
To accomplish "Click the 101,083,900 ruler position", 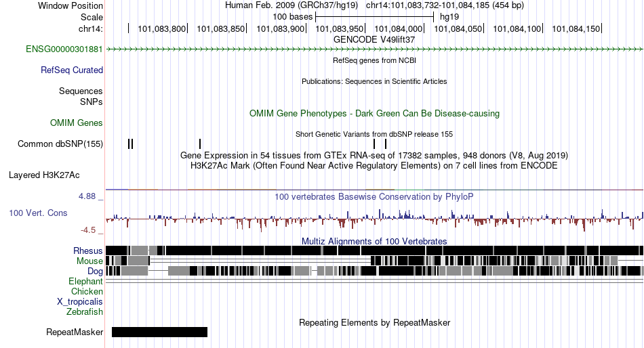I will 281,28.
